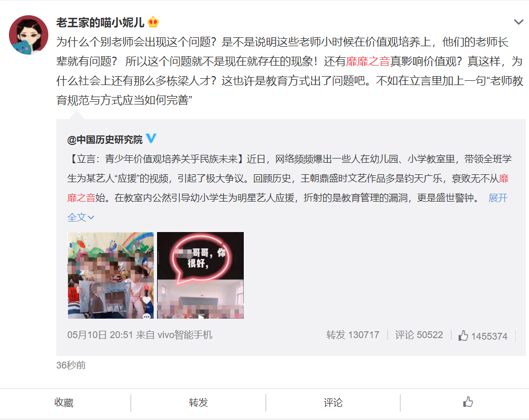Open the neon speech bubble video thumbnail
The height and width of the screenshot is (420, 529).
pos(200,275)
